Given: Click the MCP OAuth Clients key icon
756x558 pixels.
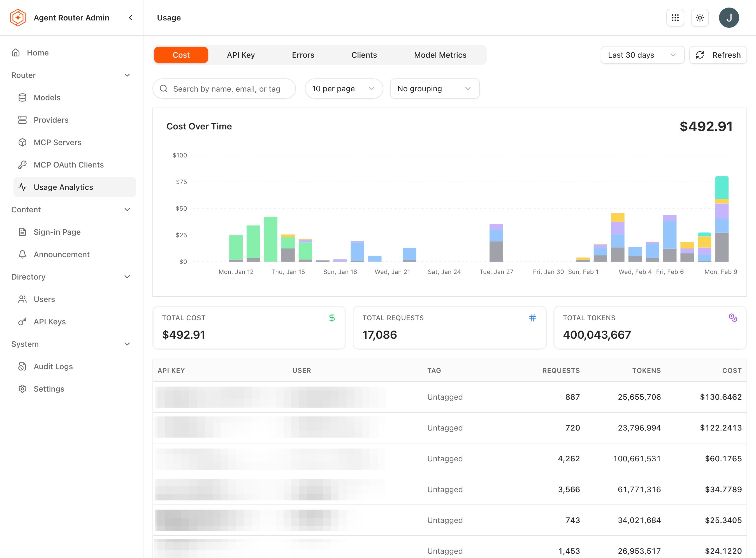Looking at the screenshot, I should [22, 165].
